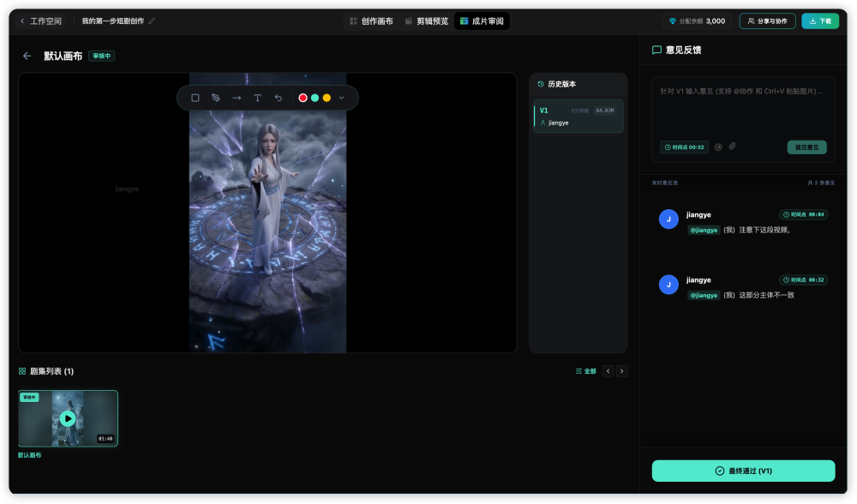Open 分享与协作 dialog

click(767, 21)
